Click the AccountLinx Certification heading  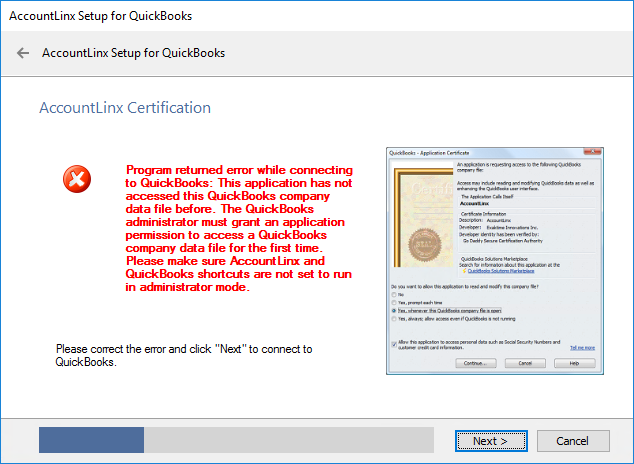[125, 108]
